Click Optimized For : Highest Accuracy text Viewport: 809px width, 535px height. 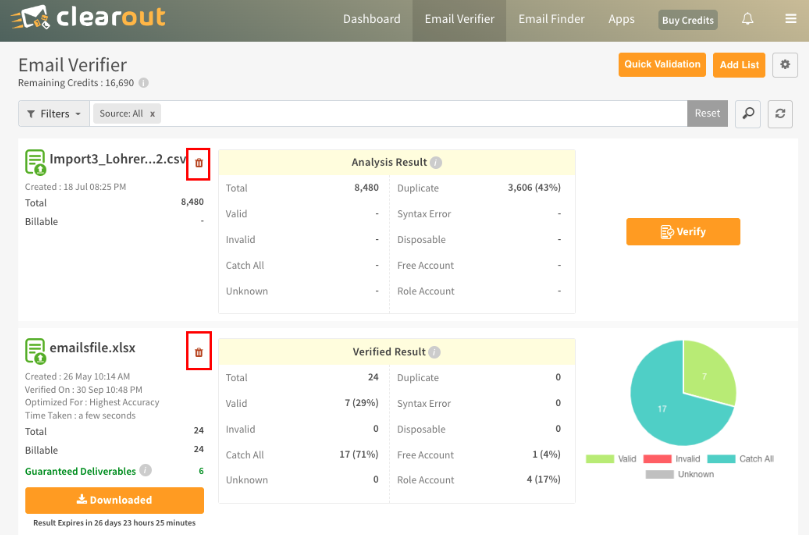(x=92, y=402)
